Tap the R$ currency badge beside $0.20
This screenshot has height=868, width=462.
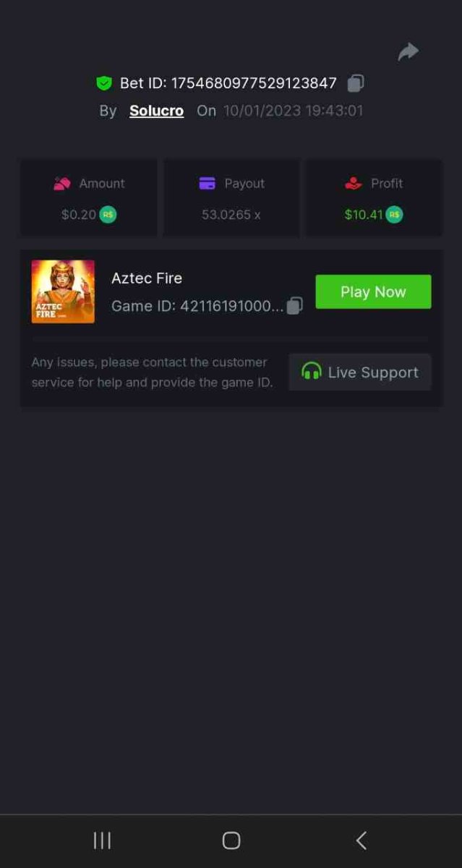pos(108,214)
